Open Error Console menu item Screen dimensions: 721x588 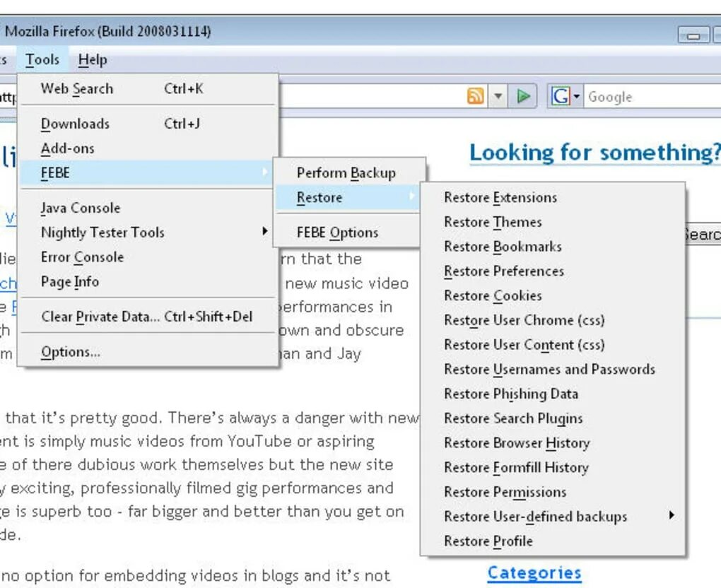147,257
